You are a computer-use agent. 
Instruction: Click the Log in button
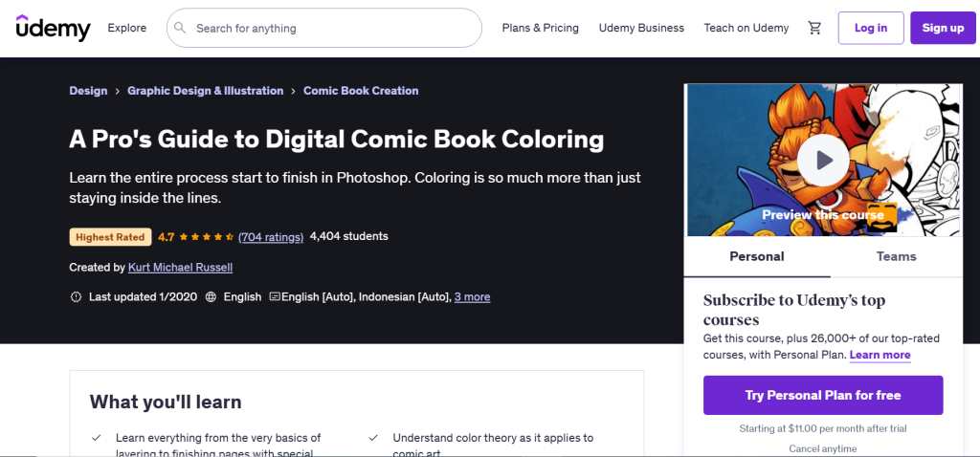click(x=870, y=28)
